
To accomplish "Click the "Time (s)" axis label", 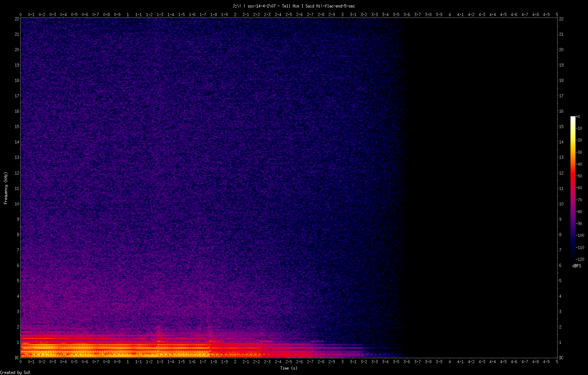I will click(x=289, y=368).
